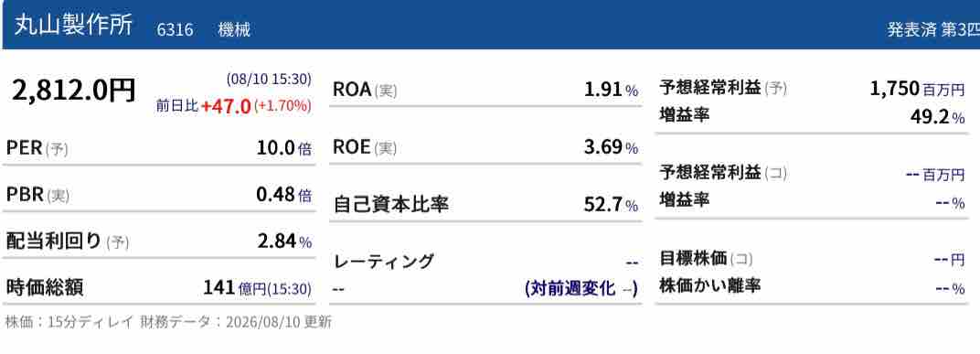Image resolution: width=980 pixels, height=354 pixels.
Task: Click the レーティング label
Action: click(384, 261)
